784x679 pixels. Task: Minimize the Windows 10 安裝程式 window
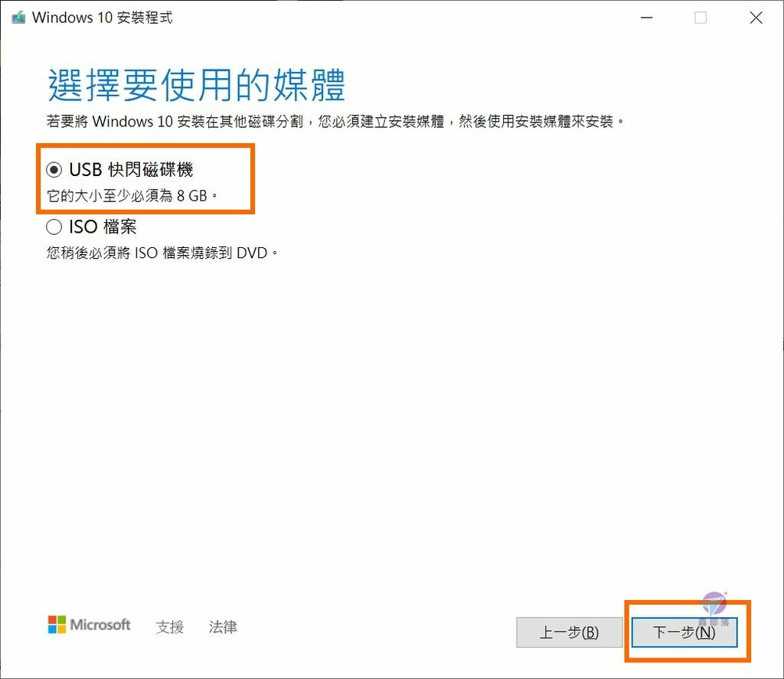646,18
